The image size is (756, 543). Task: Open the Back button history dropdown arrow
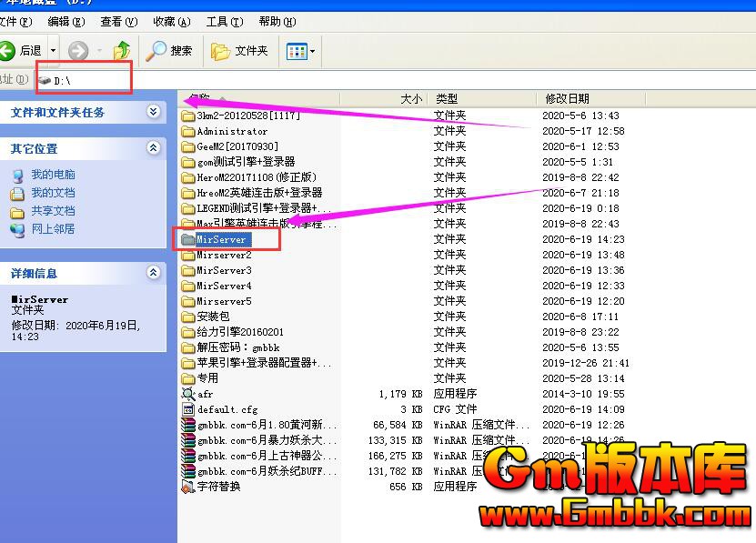point(53,51)
